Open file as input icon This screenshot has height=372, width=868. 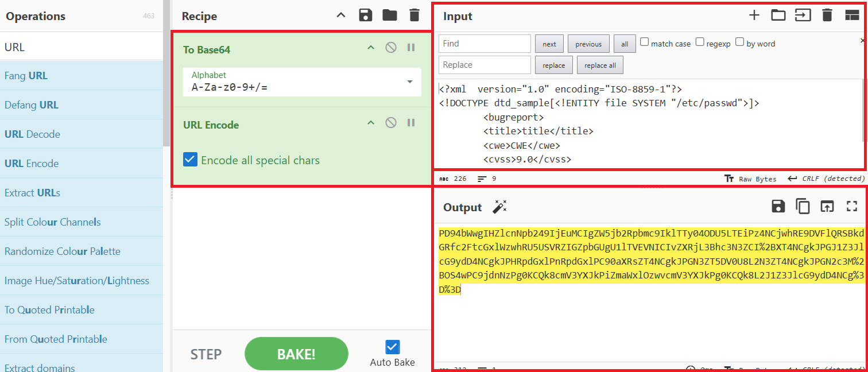tap(803, 15)
